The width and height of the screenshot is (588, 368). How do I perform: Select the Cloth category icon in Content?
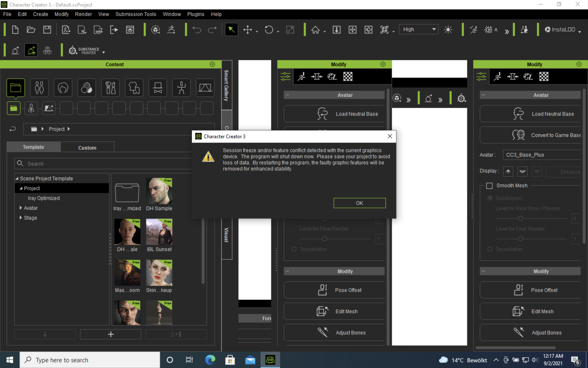tap(134, 88)
